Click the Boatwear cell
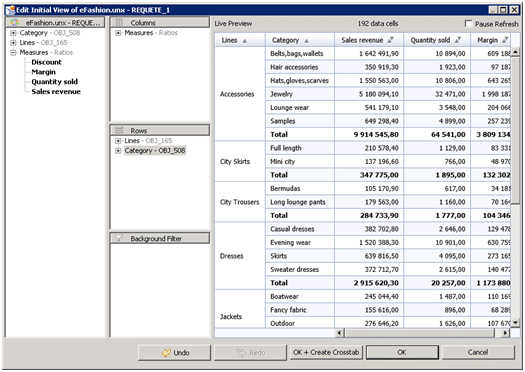Screen dimensions: 525x372 pos(300,296)
